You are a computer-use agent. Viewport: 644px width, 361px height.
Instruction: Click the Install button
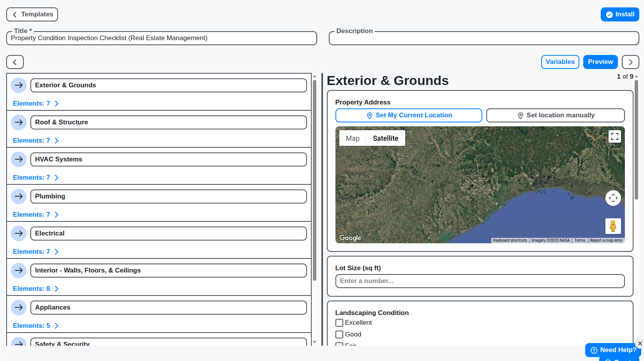point(619,14)
